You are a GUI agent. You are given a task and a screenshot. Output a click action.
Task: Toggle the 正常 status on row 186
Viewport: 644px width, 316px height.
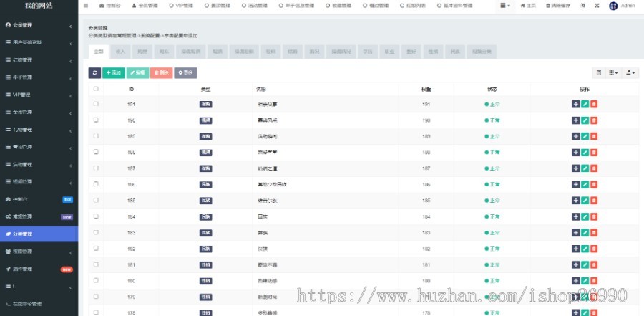click(492, 185)
